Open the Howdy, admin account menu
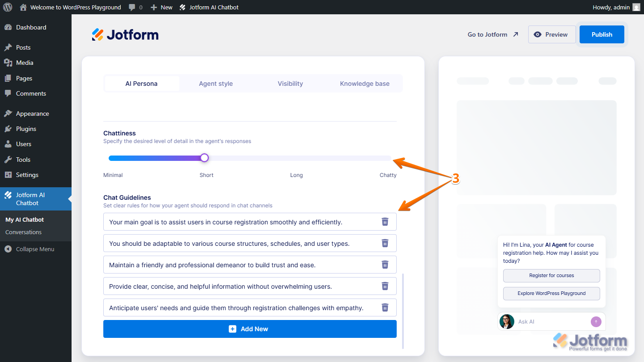 click(616, 7)
